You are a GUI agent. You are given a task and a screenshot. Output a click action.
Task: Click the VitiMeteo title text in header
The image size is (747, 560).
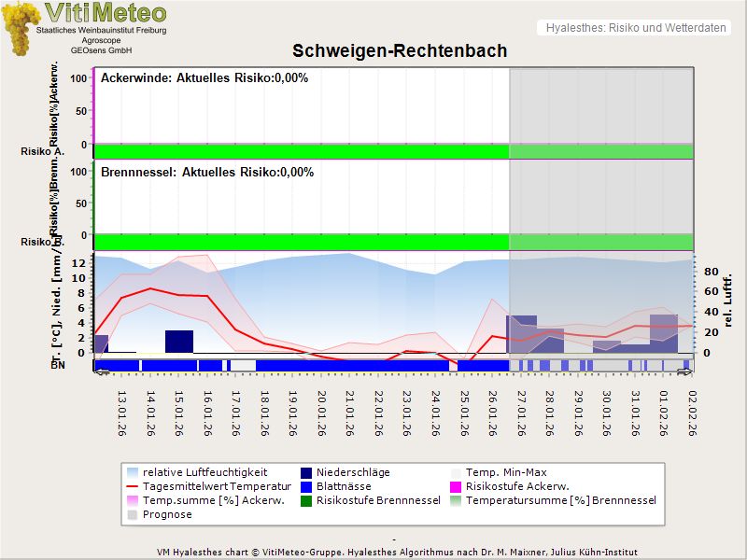tap(106, 13)
